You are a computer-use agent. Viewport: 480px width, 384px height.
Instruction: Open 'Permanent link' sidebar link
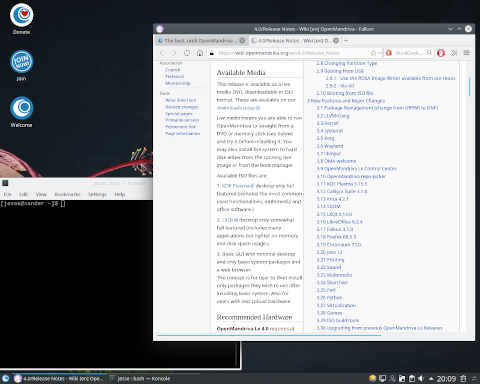(x=180, y=127)
